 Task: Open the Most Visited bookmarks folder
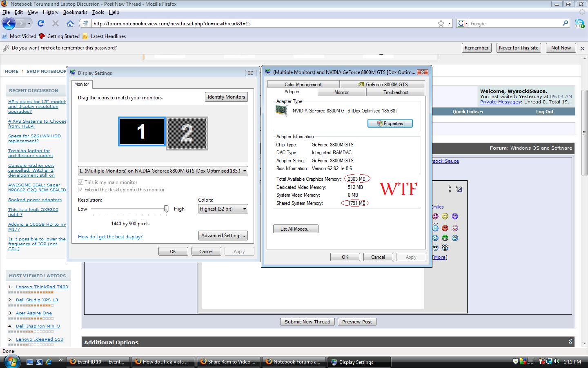click(19, 36)
